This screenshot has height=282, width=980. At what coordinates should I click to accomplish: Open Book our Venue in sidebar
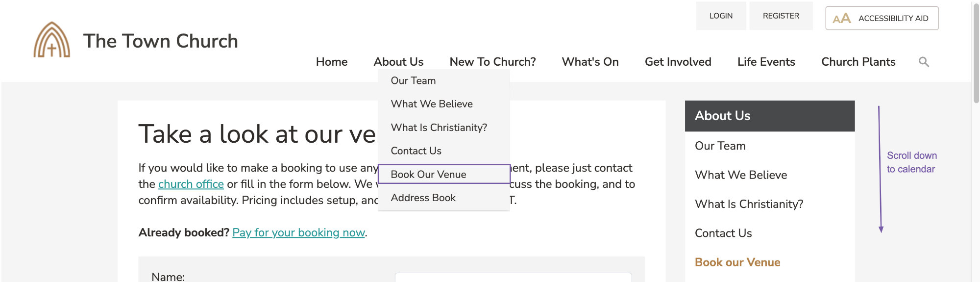coord(737,262)
